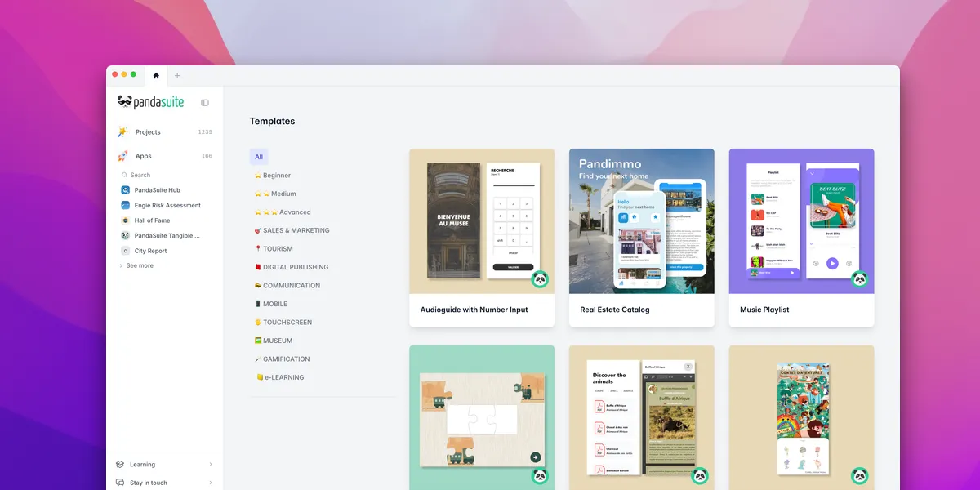Click the City Report app icon

click(126, 251)
